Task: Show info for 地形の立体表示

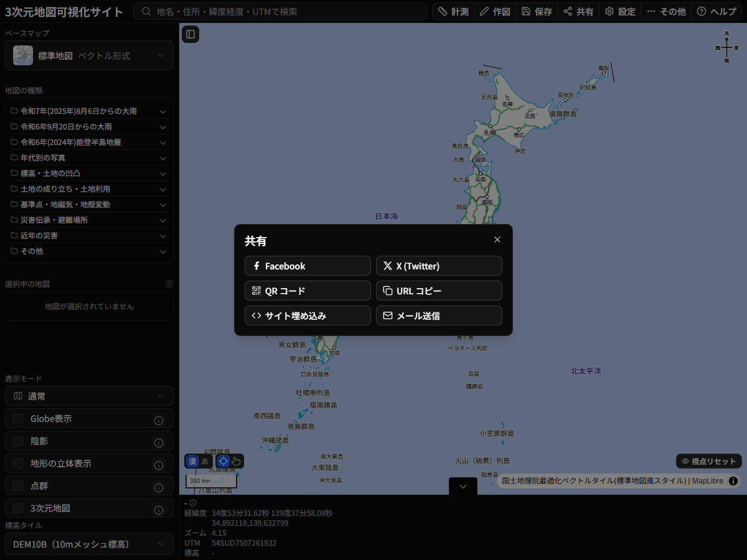Action: pyautogui.click(x=159, y=465)
